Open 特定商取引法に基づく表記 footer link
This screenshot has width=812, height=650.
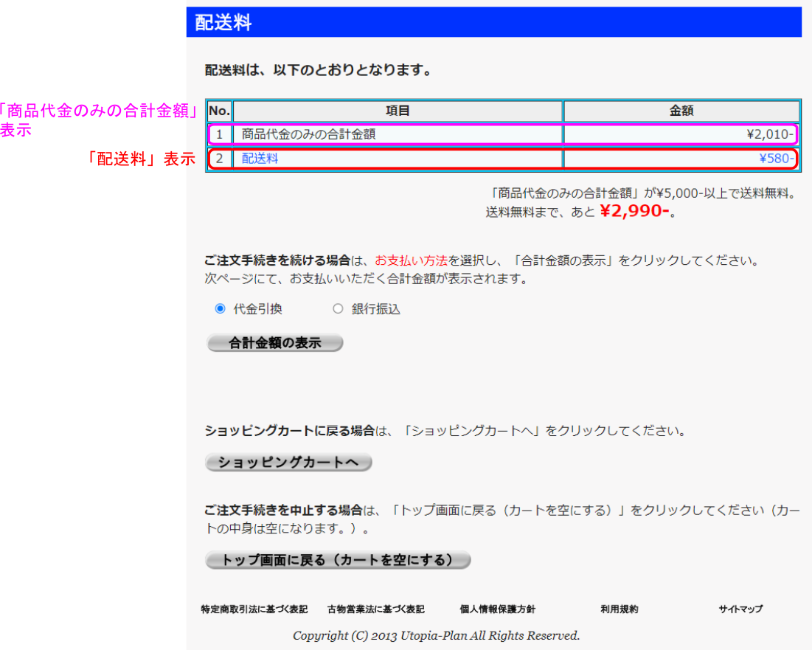pyautogui.click(x=254, y=609)
